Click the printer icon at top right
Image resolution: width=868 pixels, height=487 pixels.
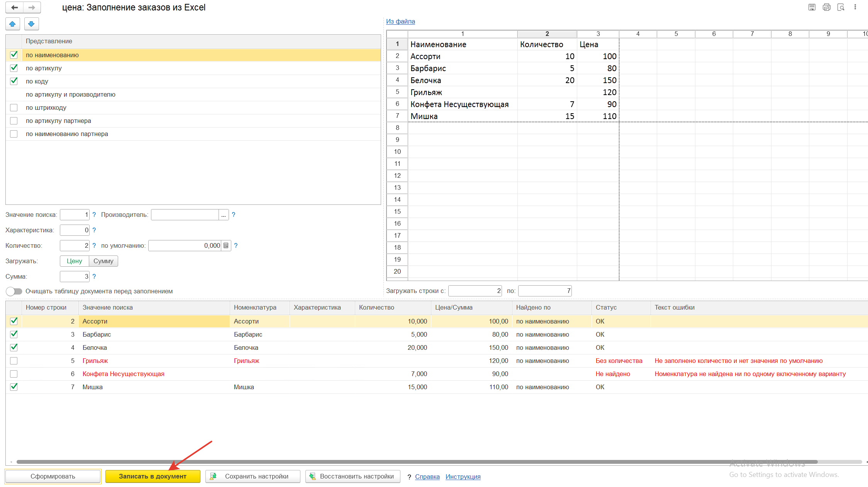[826, 7]
